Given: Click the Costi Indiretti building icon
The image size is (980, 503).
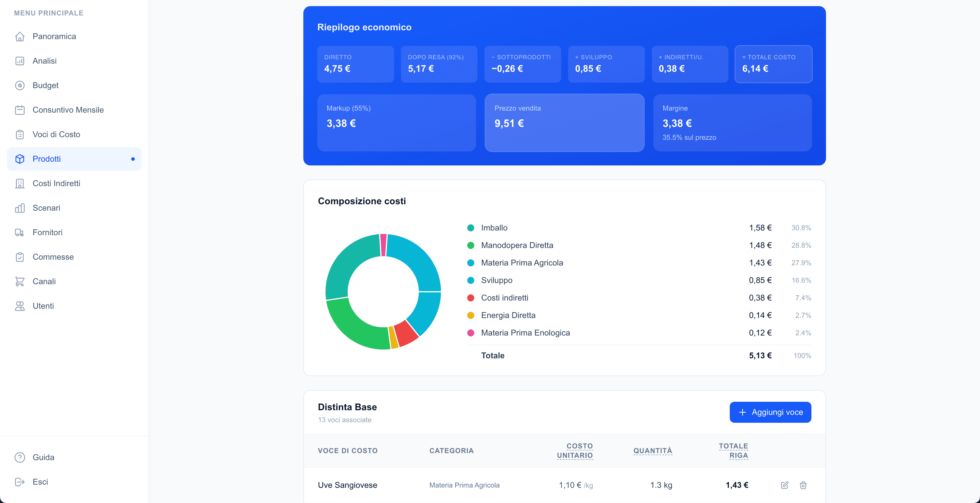Looking at the screenshot, I should point(20,184).
